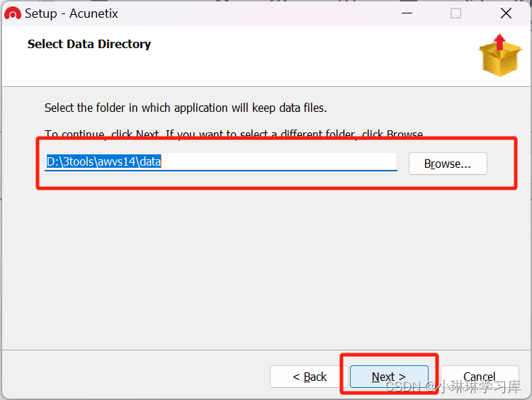Minimize the Setup window

pyautogui.click(x=407, y=13)
